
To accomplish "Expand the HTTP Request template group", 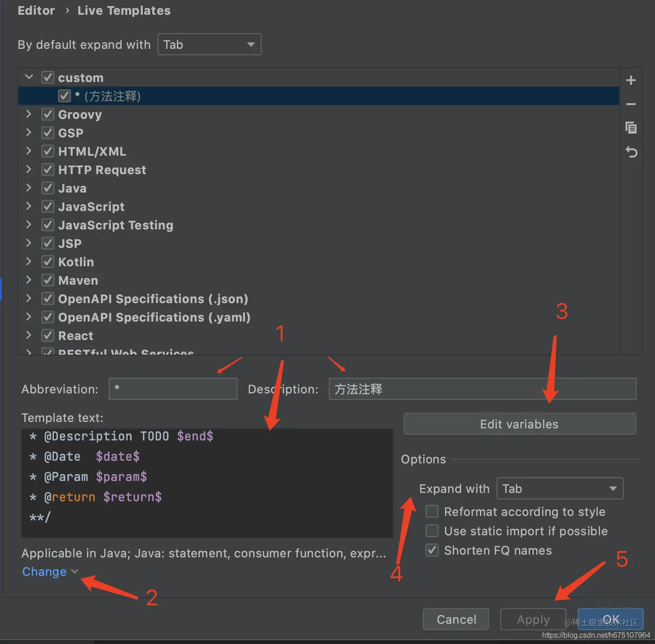I will pyautogui.click(x=29, y=169).
